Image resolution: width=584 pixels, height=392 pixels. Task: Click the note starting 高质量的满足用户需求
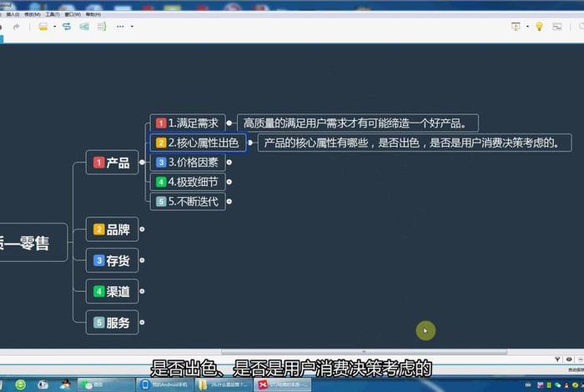coord(358,123)
